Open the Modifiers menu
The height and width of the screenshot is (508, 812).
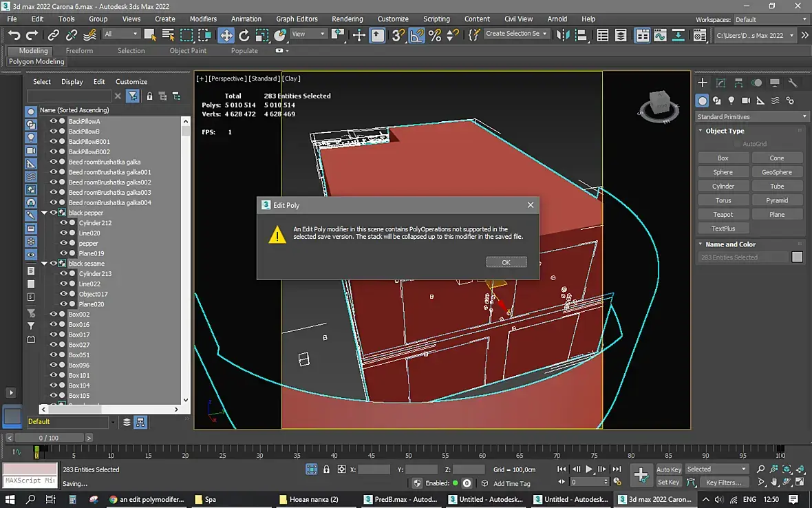point(203,19)
